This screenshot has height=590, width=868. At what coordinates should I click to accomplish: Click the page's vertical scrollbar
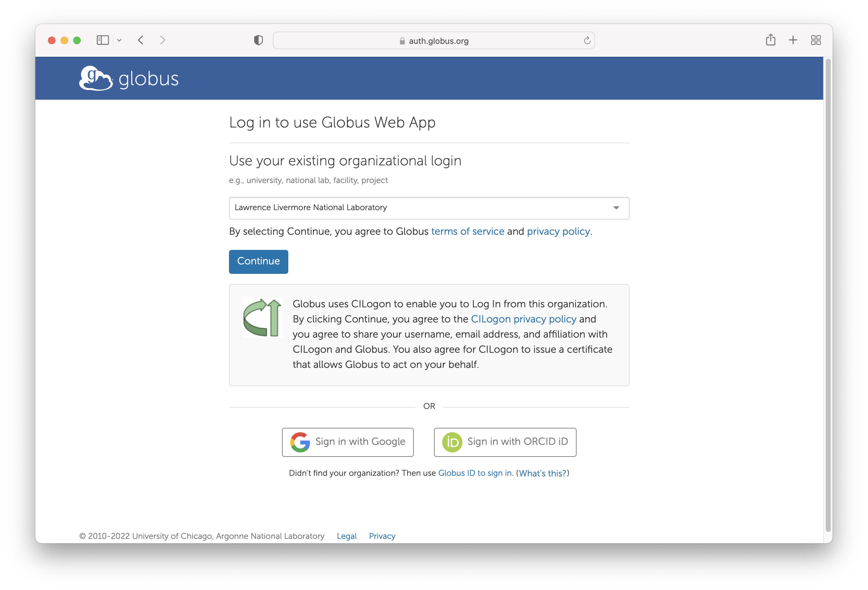tap(828, 295)
